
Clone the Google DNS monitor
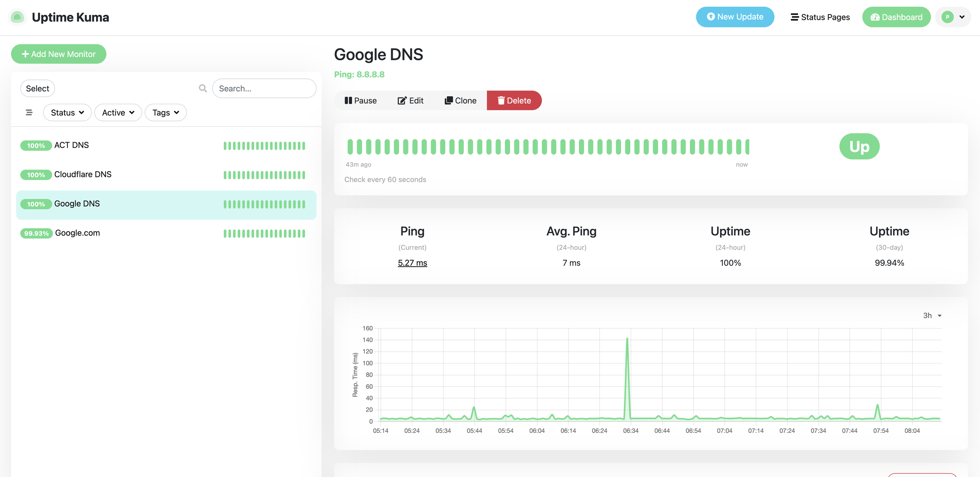(x=460, y=101)
